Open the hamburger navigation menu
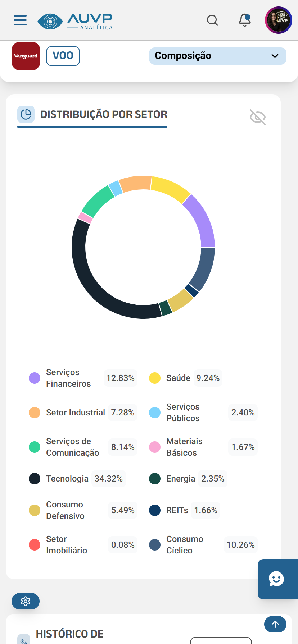The height and width of the screenshot is (644, 298). [20, 20]
